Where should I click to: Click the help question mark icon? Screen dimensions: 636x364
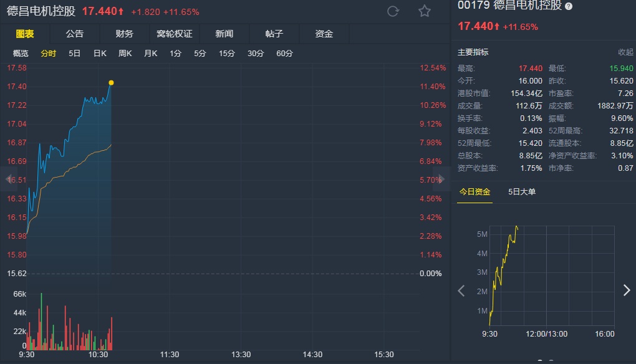569,6
